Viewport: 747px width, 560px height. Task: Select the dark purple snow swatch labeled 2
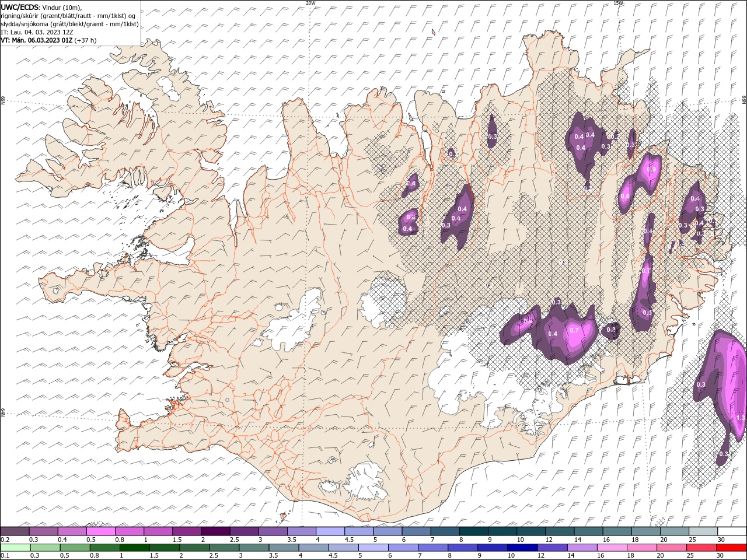pos(215,531)
